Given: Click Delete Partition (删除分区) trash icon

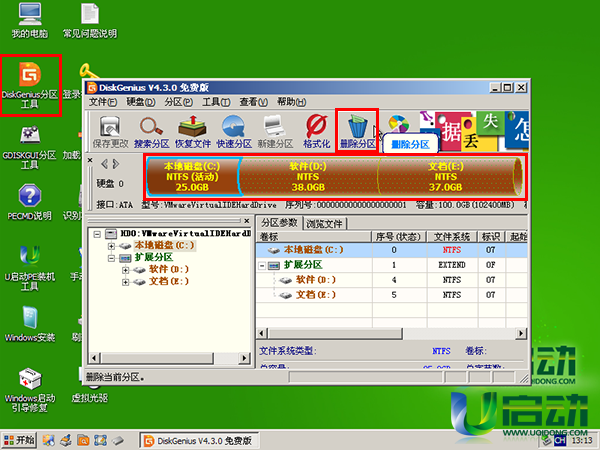Looking at the screenshot, I should [357, 132].
